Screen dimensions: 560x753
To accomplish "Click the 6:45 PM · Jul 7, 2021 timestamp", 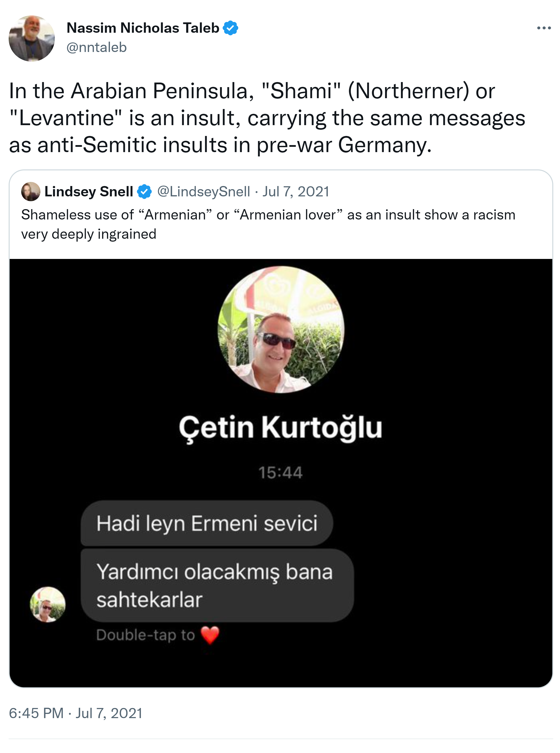I will pyautogui.click(x=76, y=713).
